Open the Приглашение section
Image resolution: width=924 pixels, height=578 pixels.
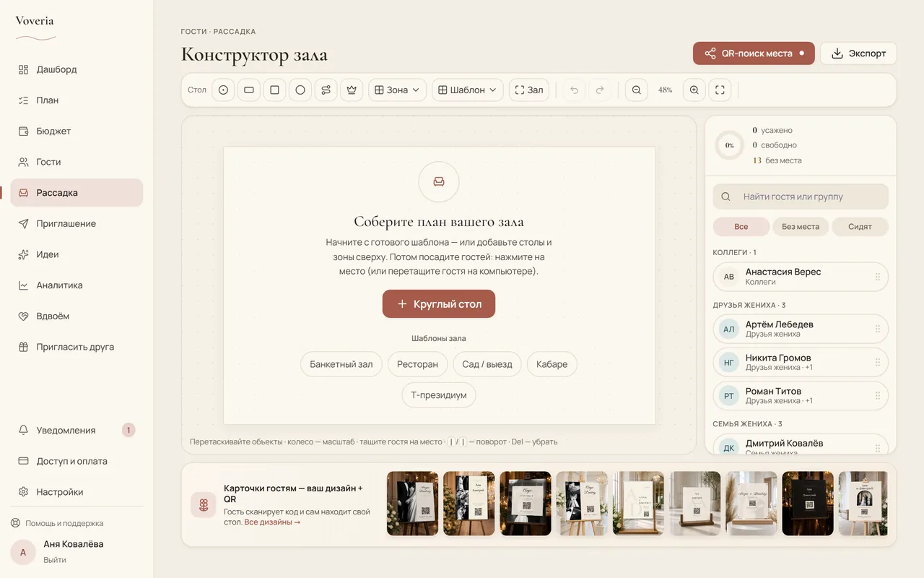(x=77, y=224)
